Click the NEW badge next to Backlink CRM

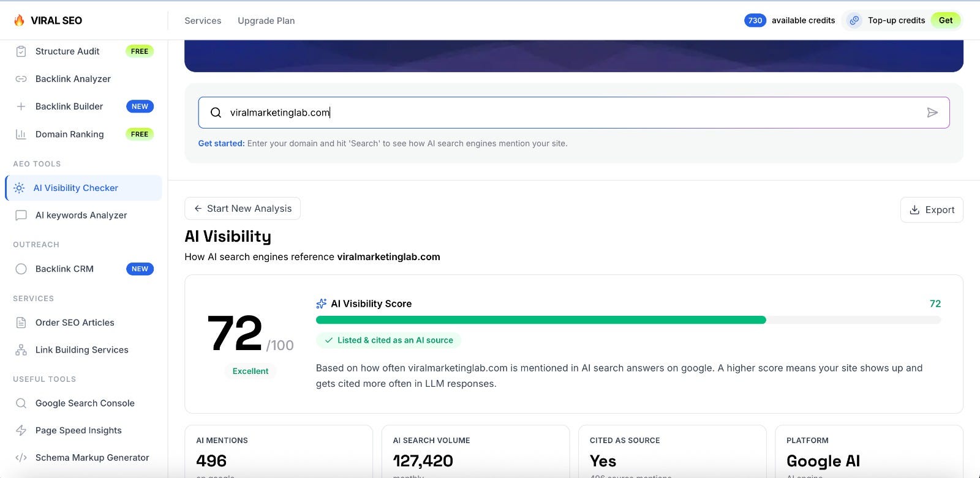(140, 269)
